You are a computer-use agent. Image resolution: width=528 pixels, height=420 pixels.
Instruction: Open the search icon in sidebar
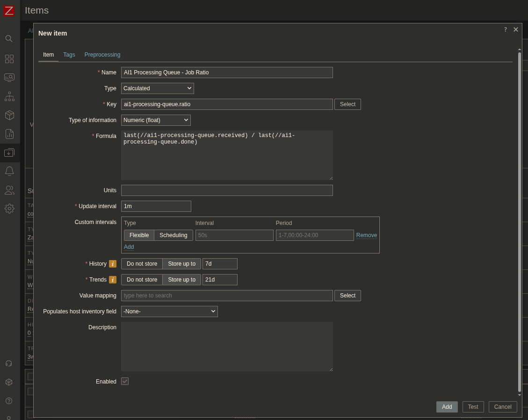click(9, 39)
